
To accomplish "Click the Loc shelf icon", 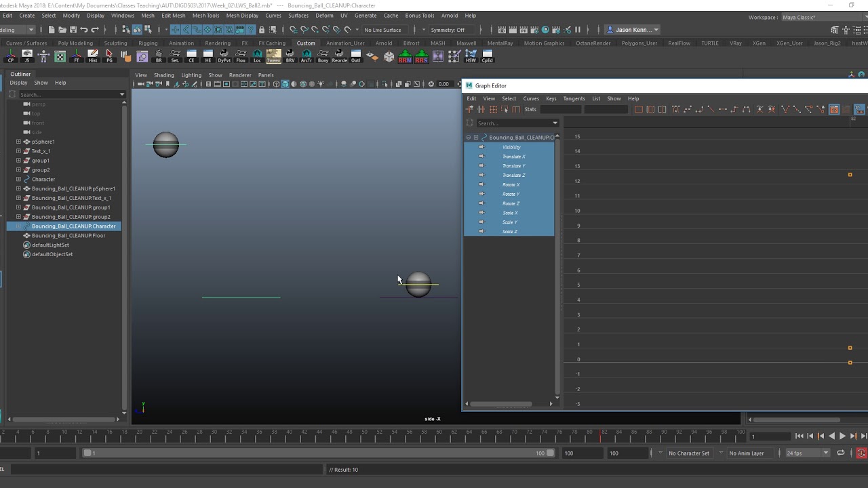I will tap(257, 56).
